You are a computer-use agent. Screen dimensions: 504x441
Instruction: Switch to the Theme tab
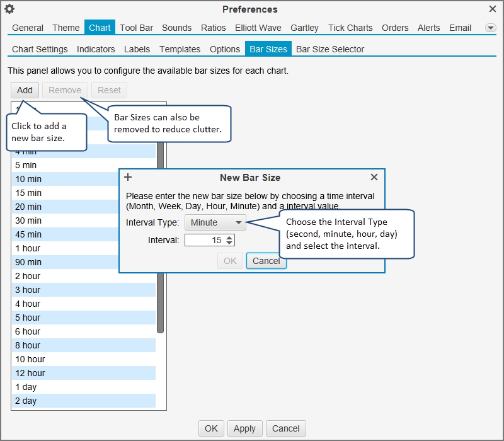click(66, 28)
